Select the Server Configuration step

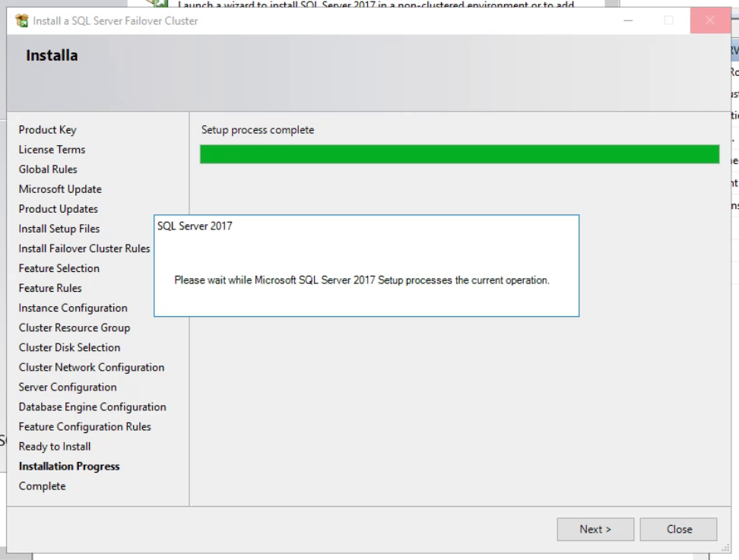click(68, 387)
